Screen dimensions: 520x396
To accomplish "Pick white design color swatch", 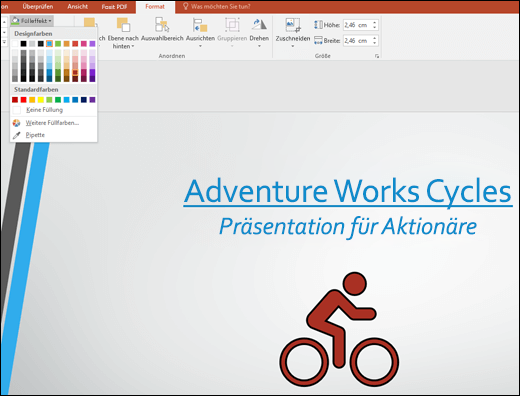I will (15, 44).
